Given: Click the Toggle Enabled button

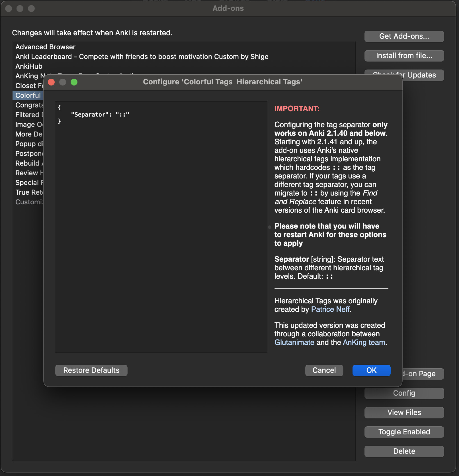Looking at the screenshot, I should 404,432.
